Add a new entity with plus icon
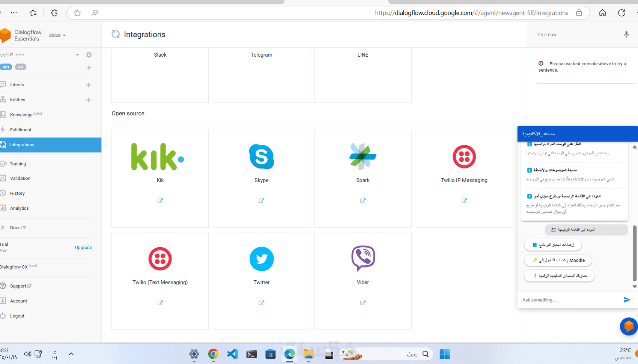Viewport: 638px width, 364px height. 89,100
